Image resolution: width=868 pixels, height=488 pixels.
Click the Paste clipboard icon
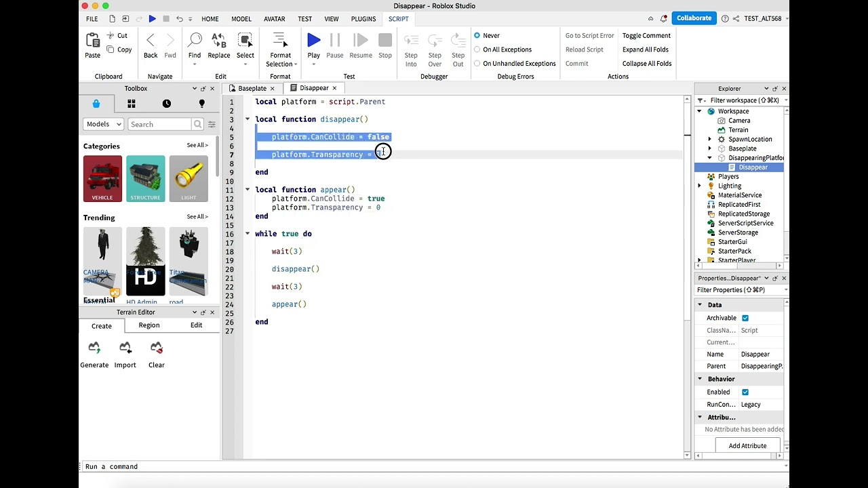click(x=92, y=41)
